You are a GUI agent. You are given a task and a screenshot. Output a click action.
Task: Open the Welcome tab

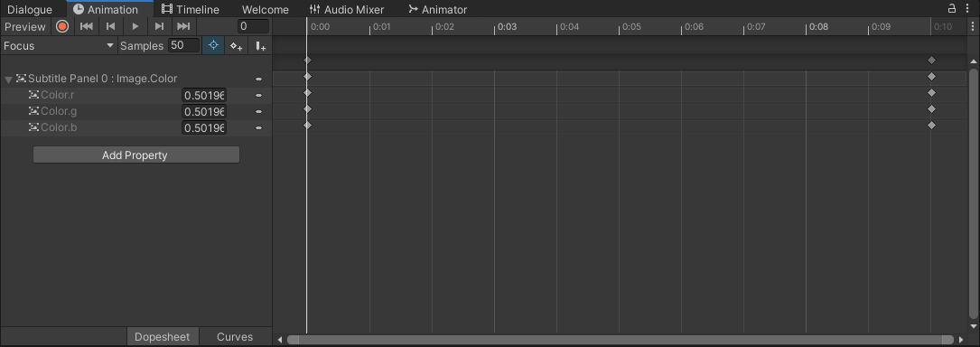tap(265, 9)
